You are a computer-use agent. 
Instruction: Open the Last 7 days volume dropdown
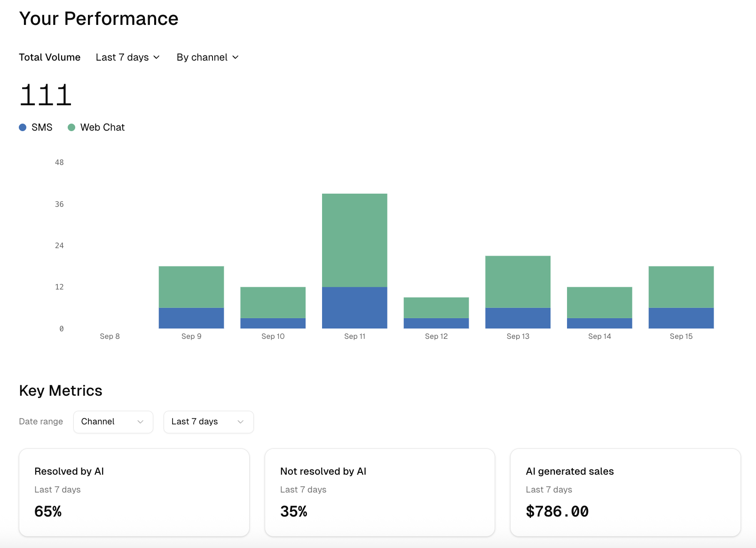click(127, 57)
